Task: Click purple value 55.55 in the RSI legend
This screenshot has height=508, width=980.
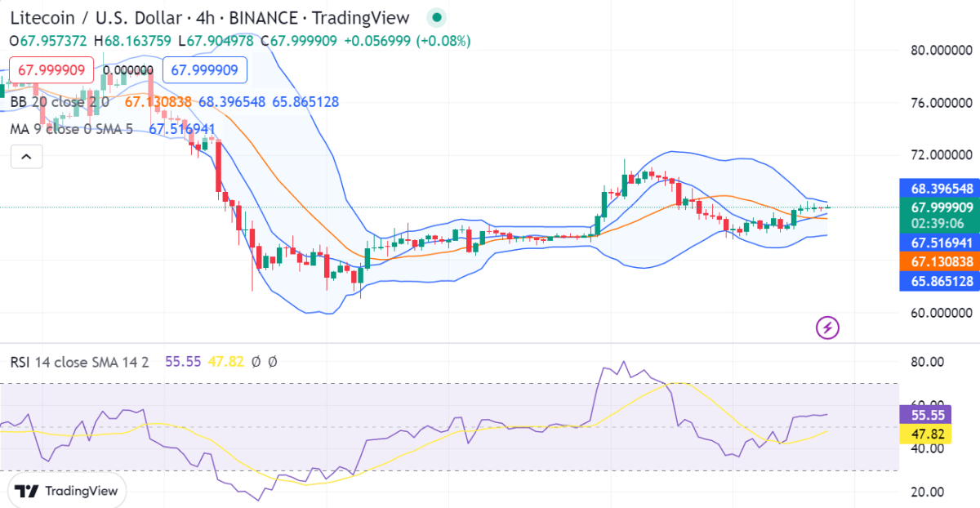Action: point(184,361)
